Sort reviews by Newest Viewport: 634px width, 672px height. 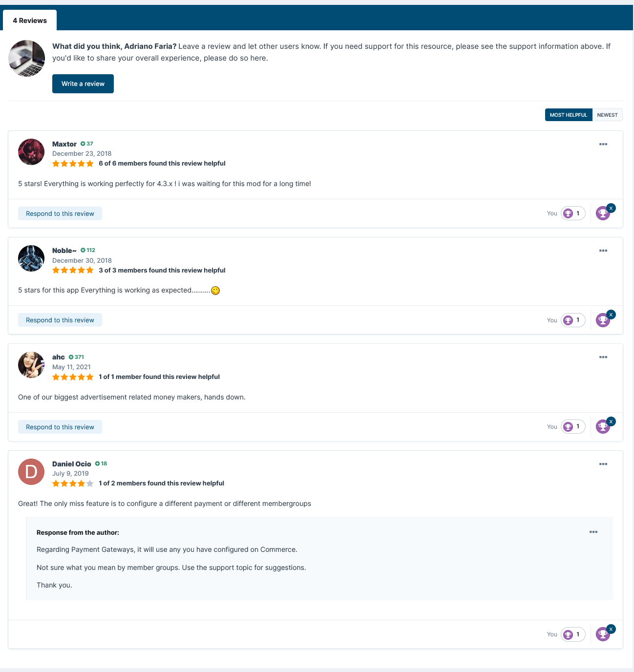pos(607,115)
